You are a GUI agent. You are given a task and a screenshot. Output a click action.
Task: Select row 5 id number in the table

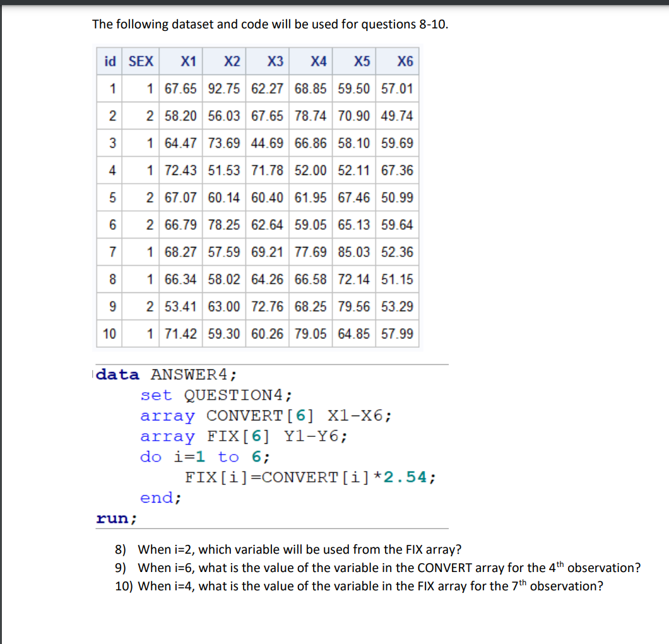pyautogui.click(x=112, y=197)
